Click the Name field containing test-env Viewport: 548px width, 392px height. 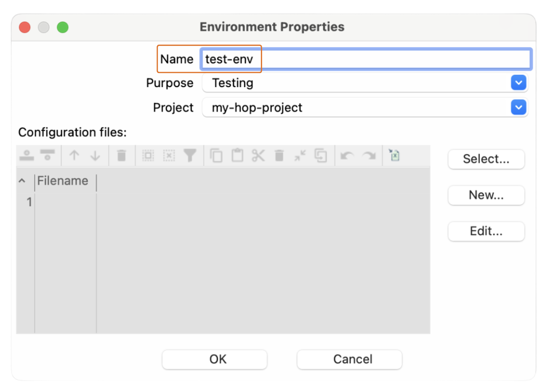tap(366, 59)
